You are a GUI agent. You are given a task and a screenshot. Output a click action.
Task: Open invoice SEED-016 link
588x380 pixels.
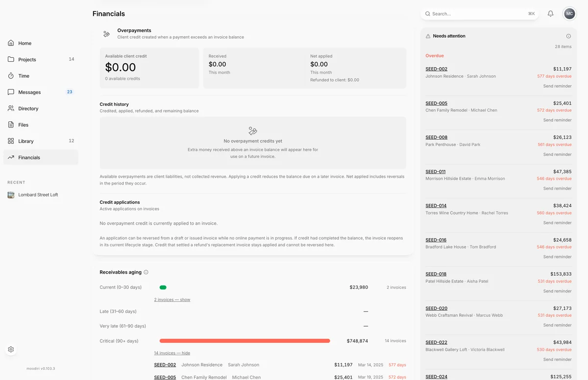(436, 240)
